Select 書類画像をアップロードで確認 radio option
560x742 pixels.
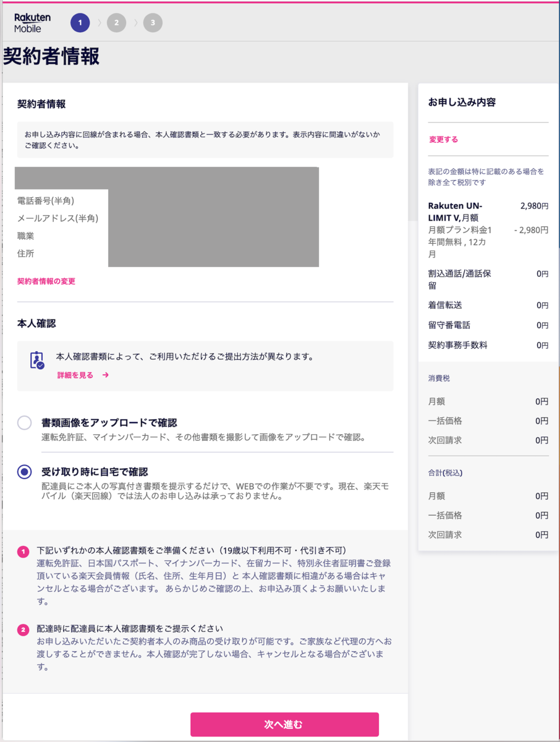tap(24, 423)
